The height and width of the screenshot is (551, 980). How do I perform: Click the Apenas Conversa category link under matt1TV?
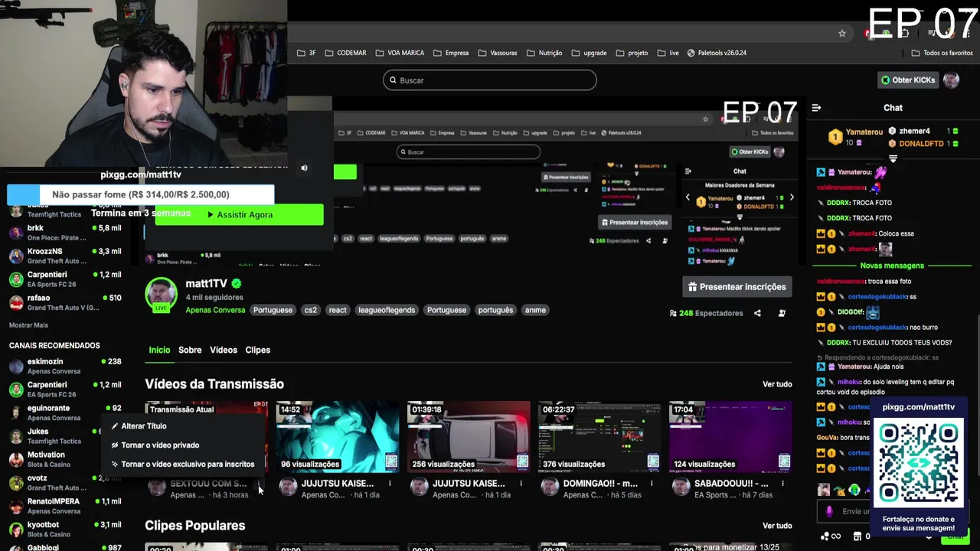point(215,310)
